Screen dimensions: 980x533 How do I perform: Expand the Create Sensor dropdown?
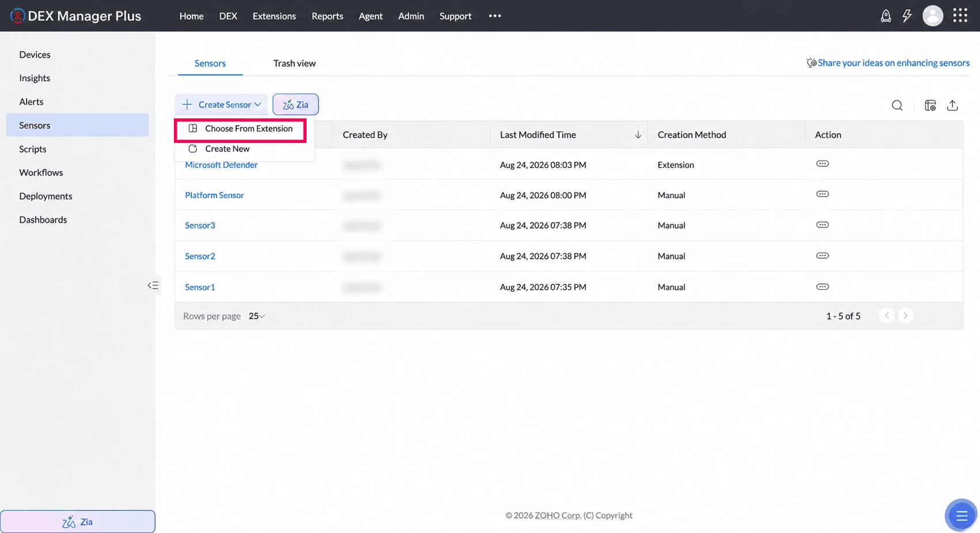pos(221,104)
